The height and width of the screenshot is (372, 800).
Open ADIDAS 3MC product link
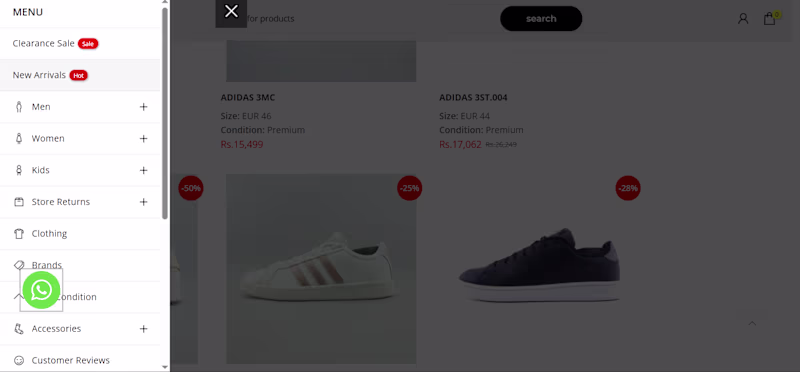[248, 97]
